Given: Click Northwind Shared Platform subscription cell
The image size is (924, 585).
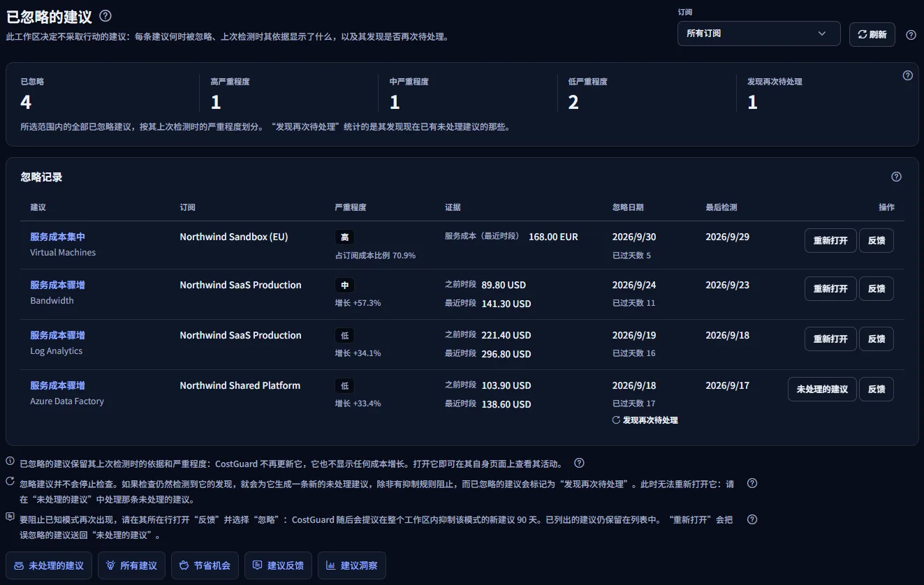Looking at the screenshot, I should coord(240,386).
